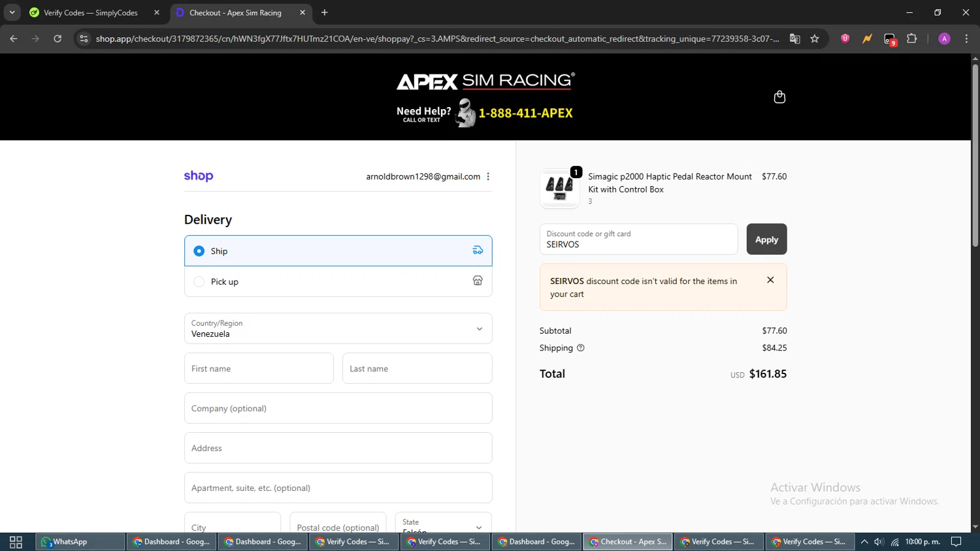The image size is (980, 551).
Task: Show shipping info help icon
Action: (x=581, y=348)
